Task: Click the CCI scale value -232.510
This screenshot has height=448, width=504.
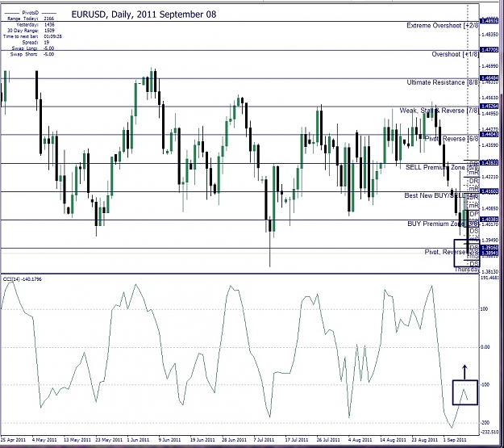Action: [489, 432]
